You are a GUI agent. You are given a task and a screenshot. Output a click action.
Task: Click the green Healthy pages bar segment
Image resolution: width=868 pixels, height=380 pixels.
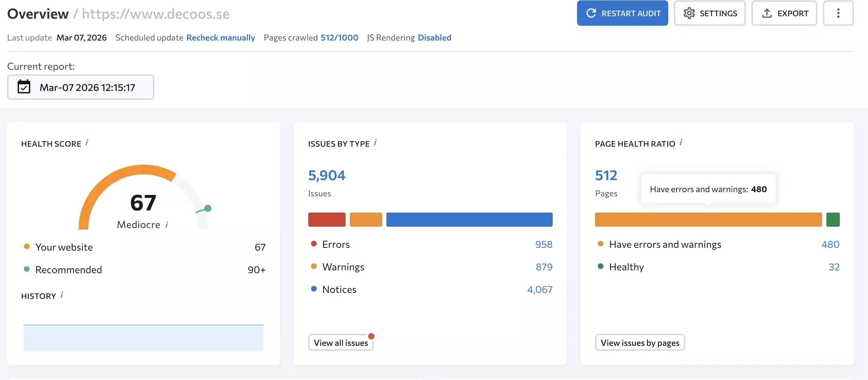833,220
